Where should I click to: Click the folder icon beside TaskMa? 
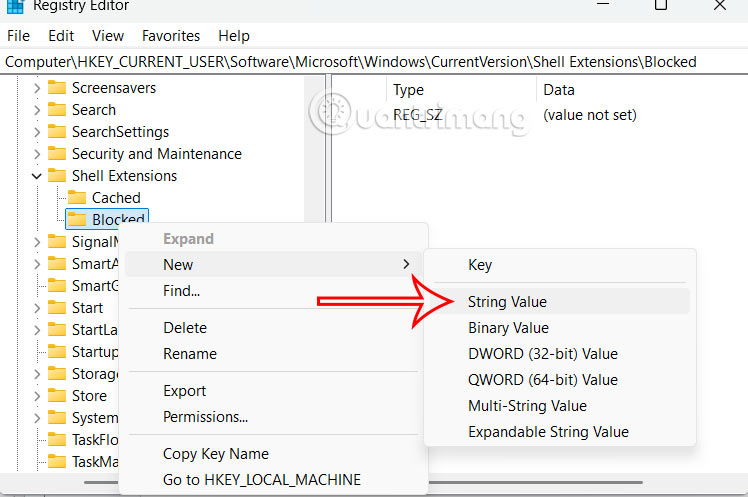[57, 461]
